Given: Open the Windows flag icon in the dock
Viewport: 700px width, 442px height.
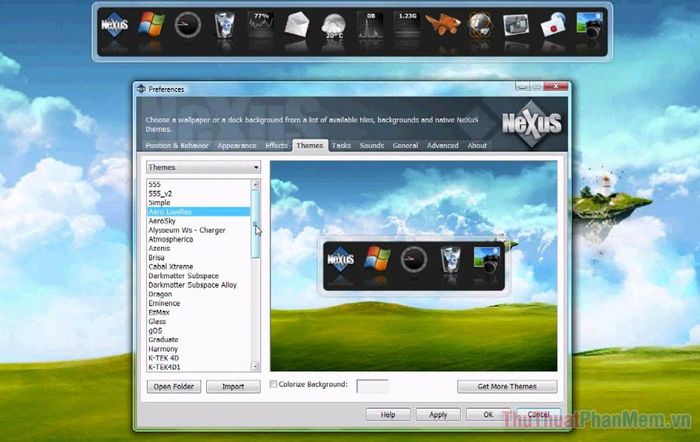Looking at the screenshot, I should click(151, 24).
